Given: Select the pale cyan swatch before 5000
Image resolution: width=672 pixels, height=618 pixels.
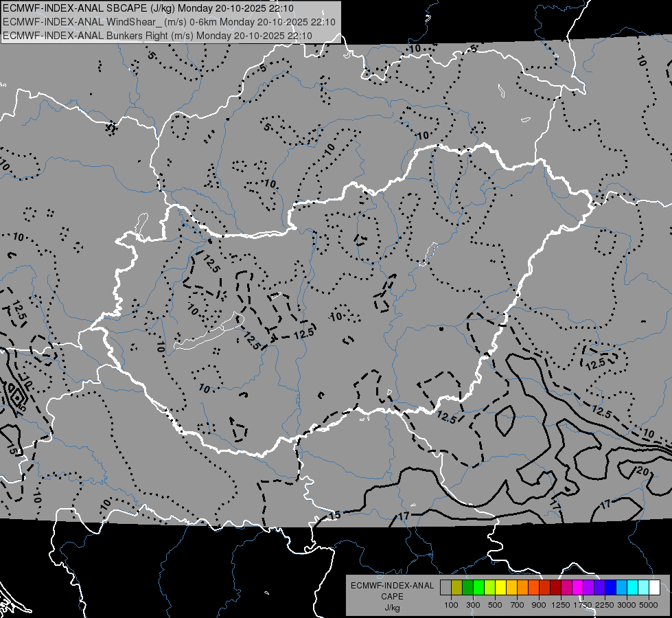Looking at the screenshot, I should click(644, 587).
